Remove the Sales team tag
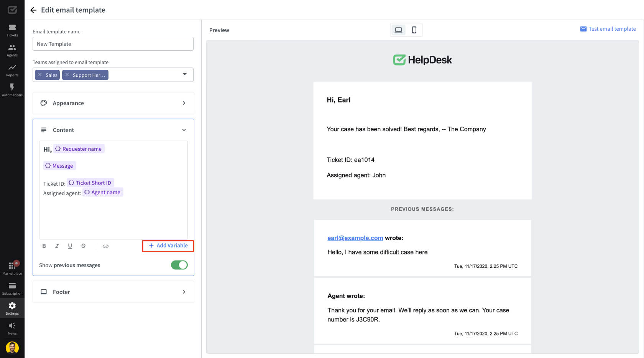Viewport: 644px width, 358px height. pyautogui.click(x=40, y=75)
